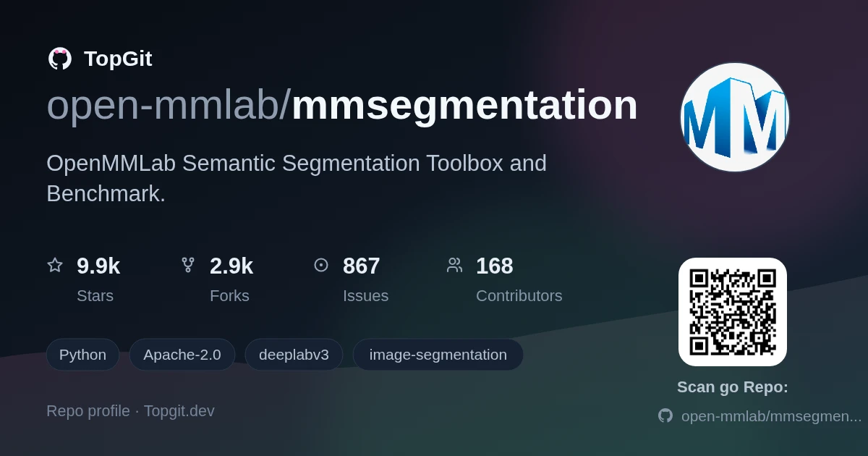Click the 867 issues count
This screenshot has height=456, width=868.
tap(362, 266)
